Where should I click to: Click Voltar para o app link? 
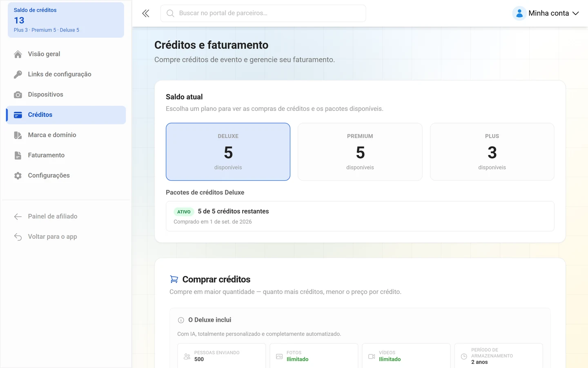66,237
